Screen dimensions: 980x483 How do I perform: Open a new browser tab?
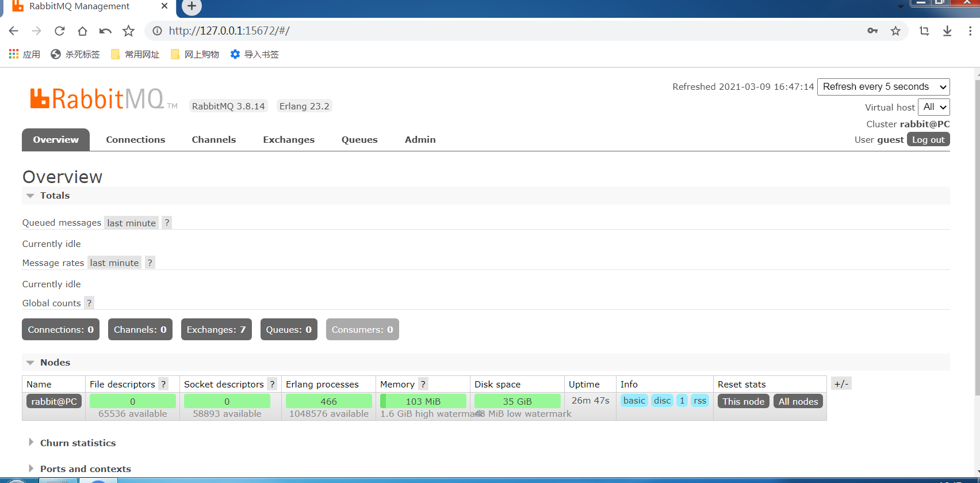[192, 7]
